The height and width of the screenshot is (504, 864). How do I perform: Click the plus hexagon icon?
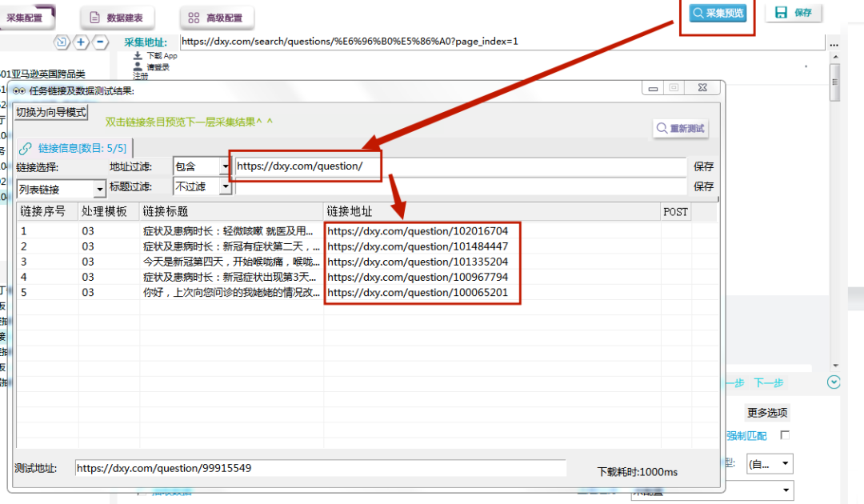(x=81, y=42)
